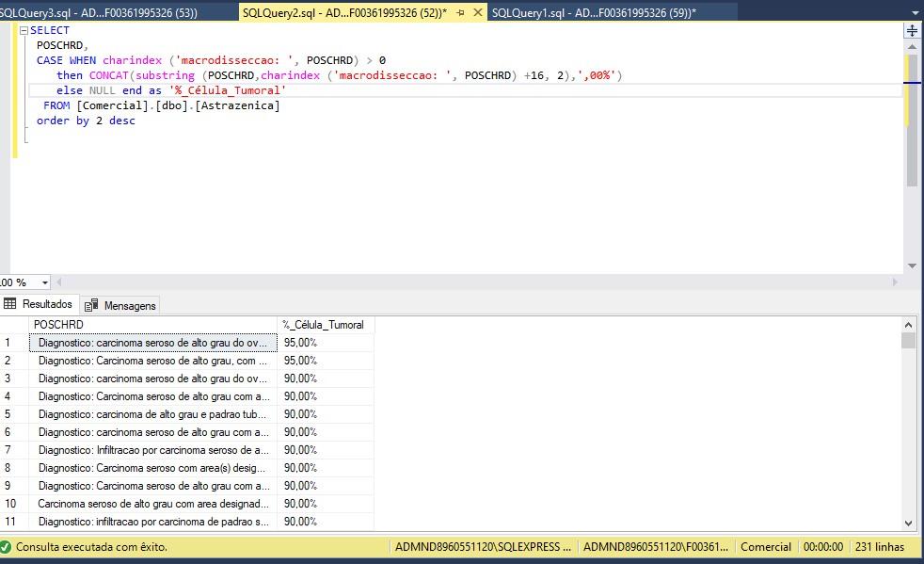Viewport: 924px width, 564px height.
Task: Click cell 'infiltracao por carcinoma de padrao s...'
Action: point(152,522)
